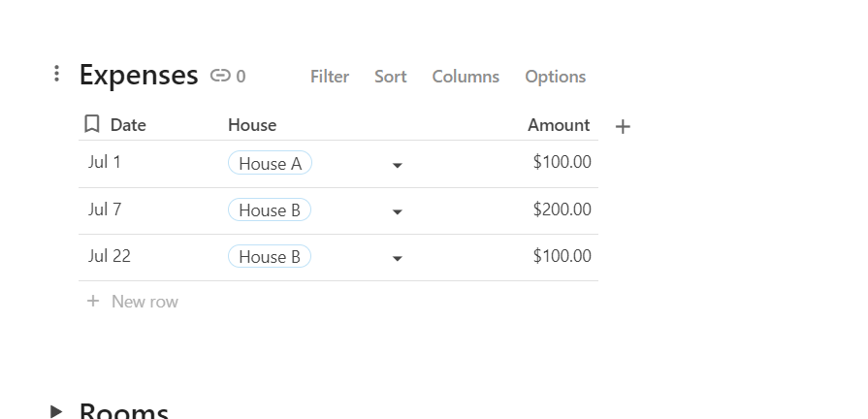The image size is (868, 419).
Task: Click the link icon beside Expenses title
Action: (x=221, y=76)
